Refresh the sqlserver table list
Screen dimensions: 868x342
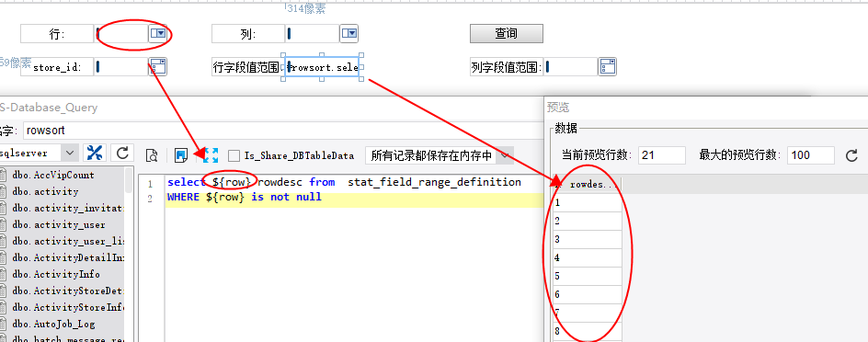[x=122, y=153]
